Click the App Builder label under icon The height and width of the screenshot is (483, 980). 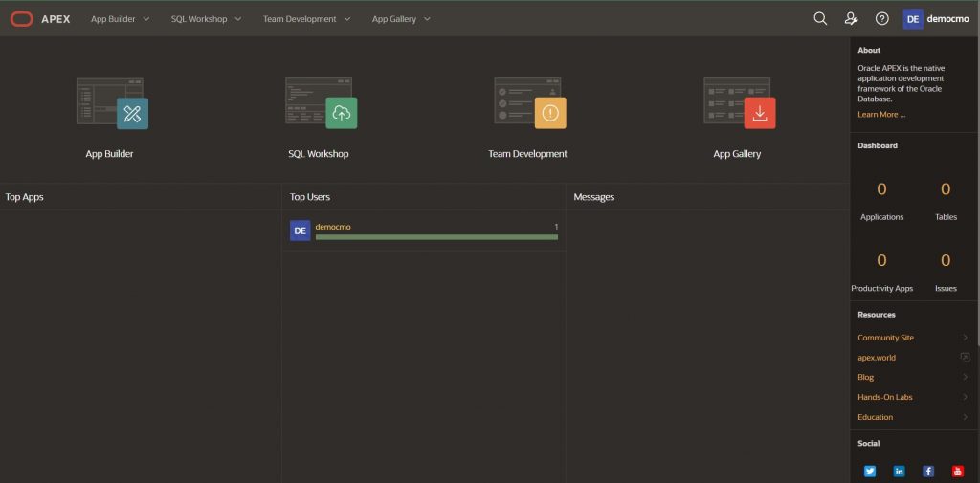(109, 154)
